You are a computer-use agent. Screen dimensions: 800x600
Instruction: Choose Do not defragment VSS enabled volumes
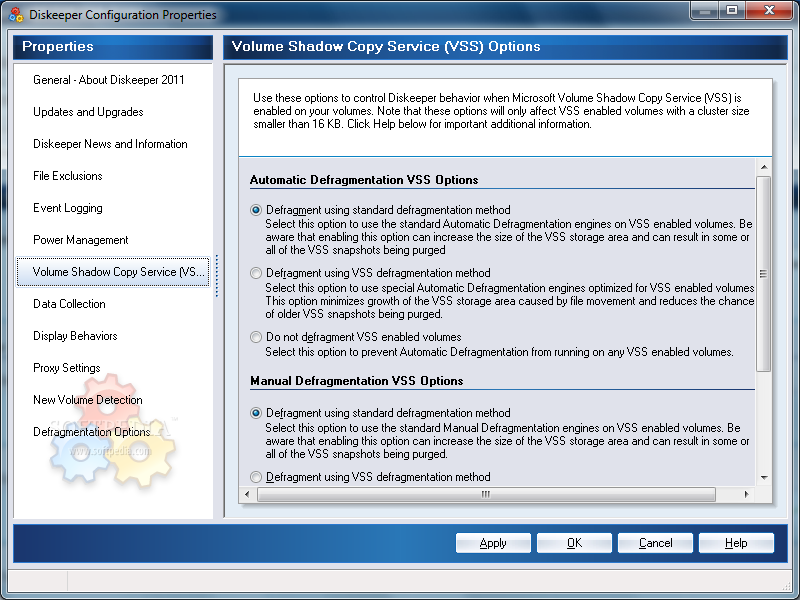click(x=256, y=337)
